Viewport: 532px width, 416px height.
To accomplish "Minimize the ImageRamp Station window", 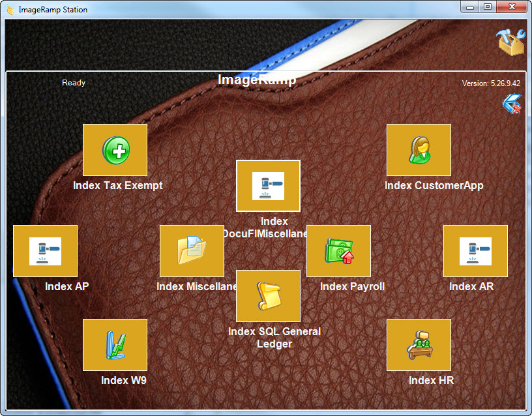I will point(470,7).
